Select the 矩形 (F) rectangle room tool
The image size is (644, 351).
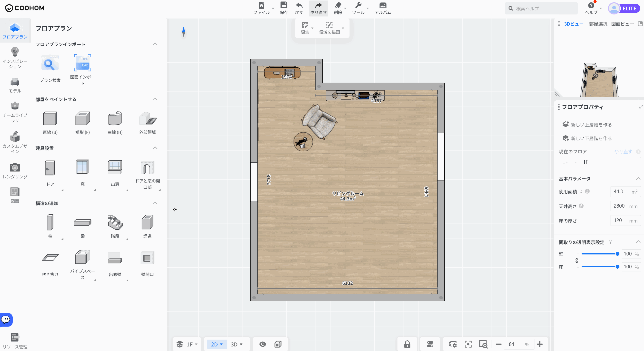[82, 118]
